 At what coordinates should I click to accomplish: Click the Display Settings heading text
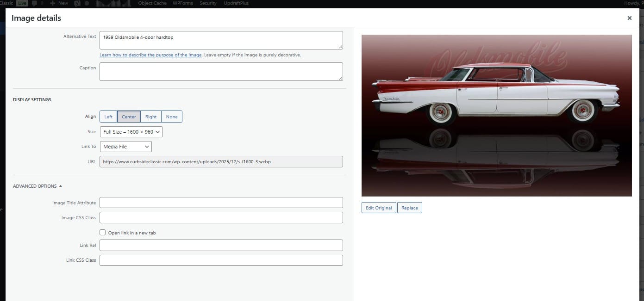pos(32,99)
